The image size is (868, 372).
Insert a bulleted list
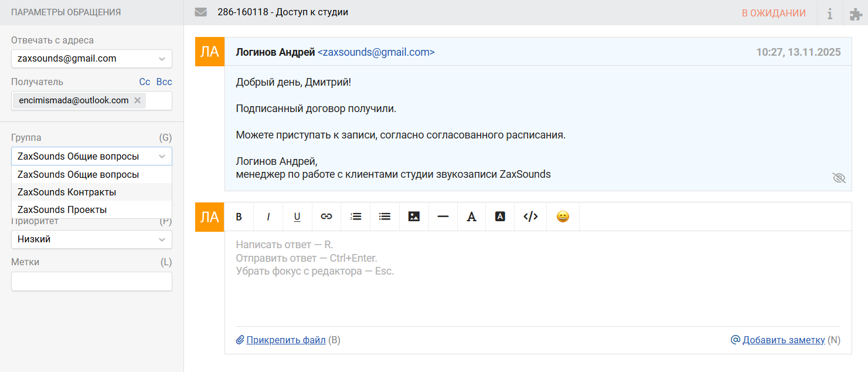pos(384,217)
